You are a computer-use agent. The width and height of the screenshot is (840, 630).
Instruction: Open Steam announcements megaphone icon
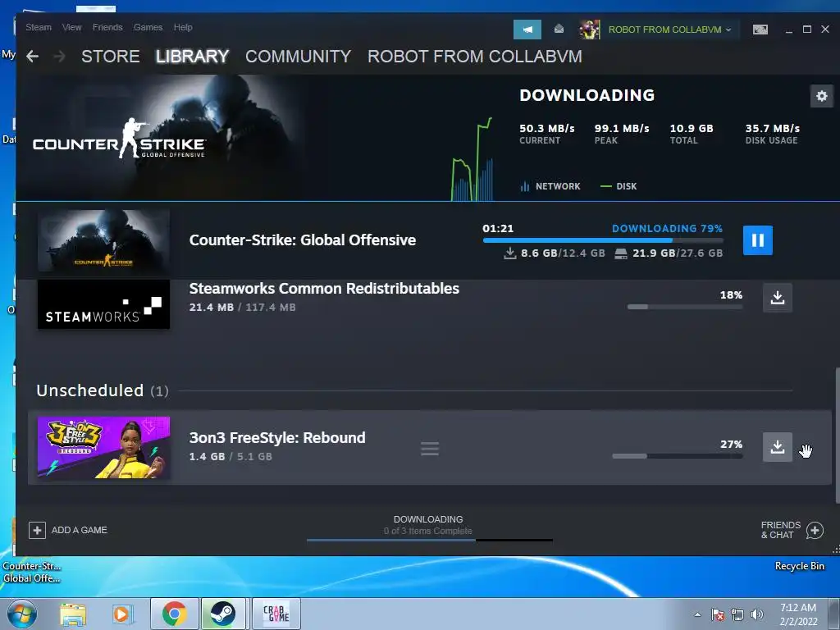[x=527, y=30]
